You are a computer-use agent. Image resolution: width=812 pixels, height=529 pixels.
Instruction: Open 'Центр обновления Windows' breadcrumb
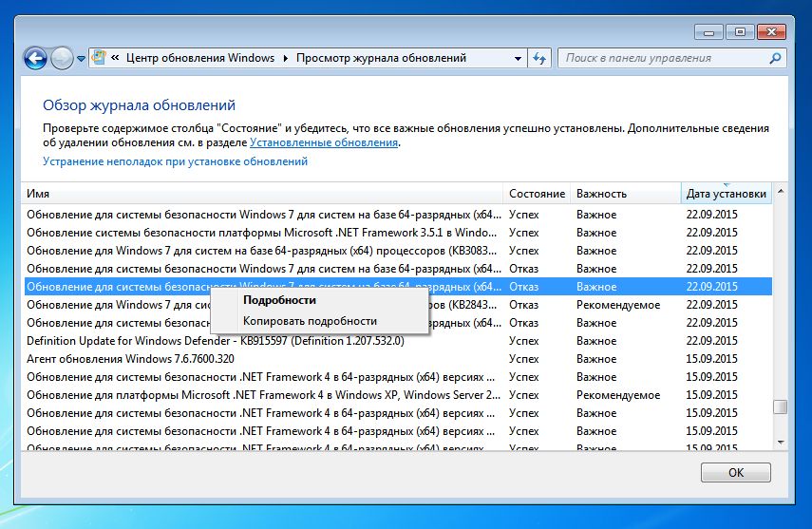click(200, 58)
